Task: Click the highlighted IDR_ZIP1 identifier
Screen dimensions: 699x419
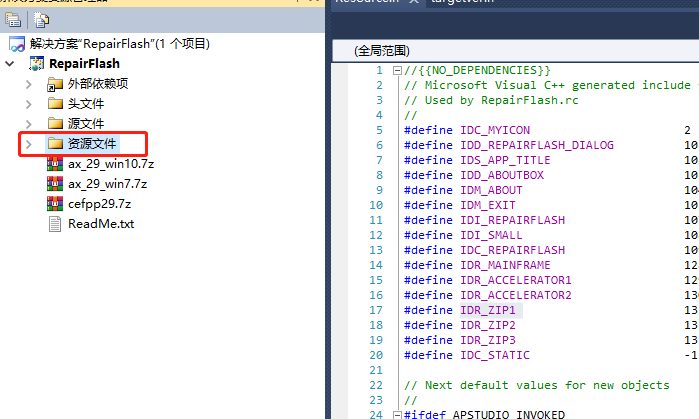Action: (488, 310)
